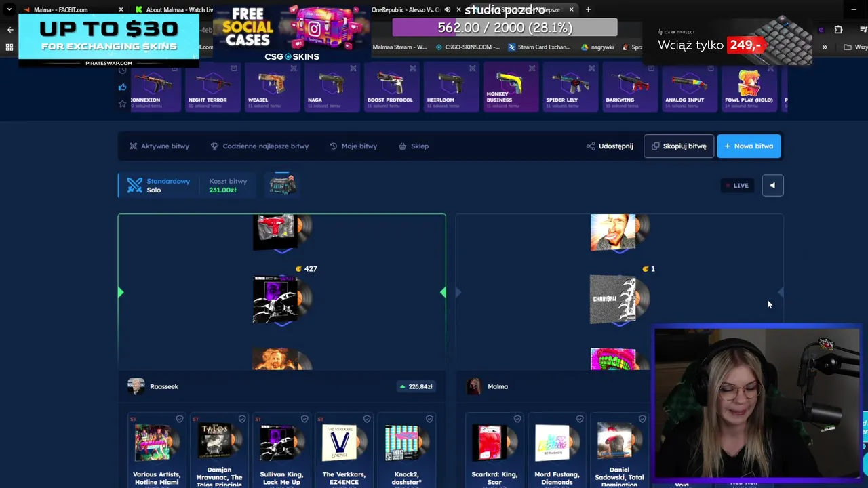Image resolution: width=868 pixels, height=488 pixels.
Task: Click shield icon on Damjan Mravunac Talos card
Action: tap(242, 419)
